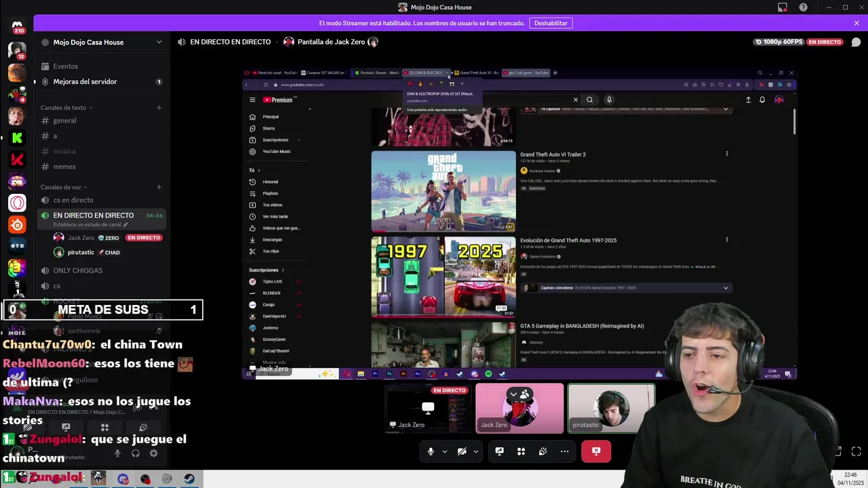Share your screen button in call bar
The image size is (868, 488).
click(x=500, y=451)
